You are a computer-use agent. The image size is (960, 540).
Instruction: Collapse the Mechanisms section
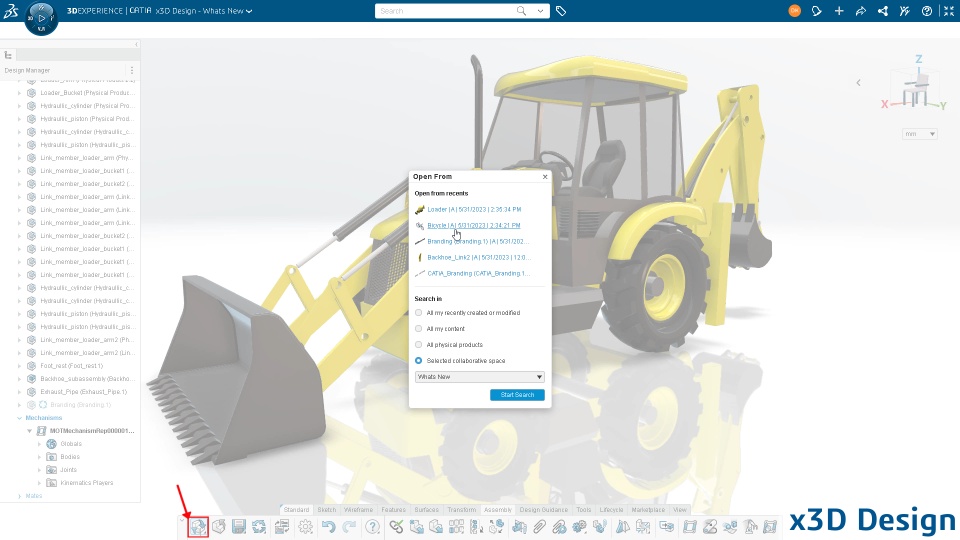tap(19, 418)
